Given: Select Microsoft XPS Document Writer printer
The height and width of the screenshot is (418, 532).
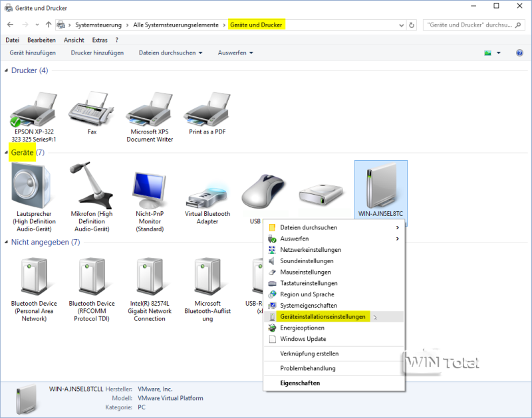Looking at the screenshot, I should [x=150, y=109].
